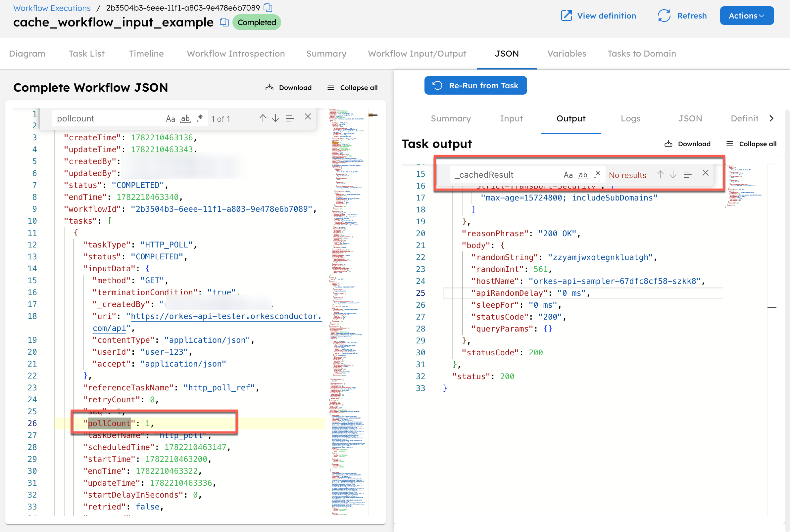Select the Variables tab
The image size is (790, 532).
coord(567,54)
